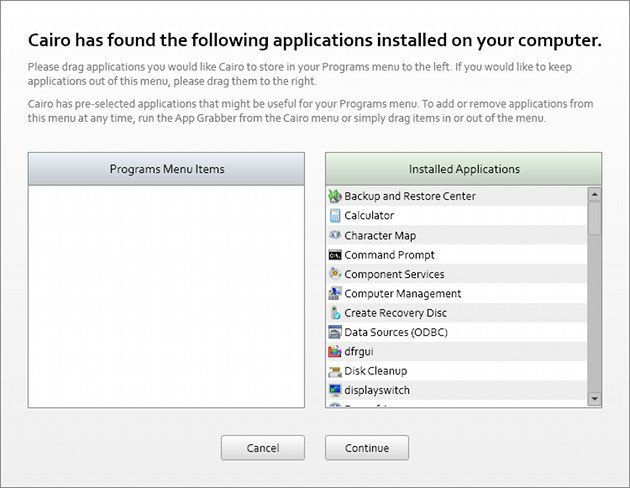This screenshot has width=630, height=488.
Task: Click the Create Recovery Disc icon
Action: pyautogui.click(x=335, y=313)
